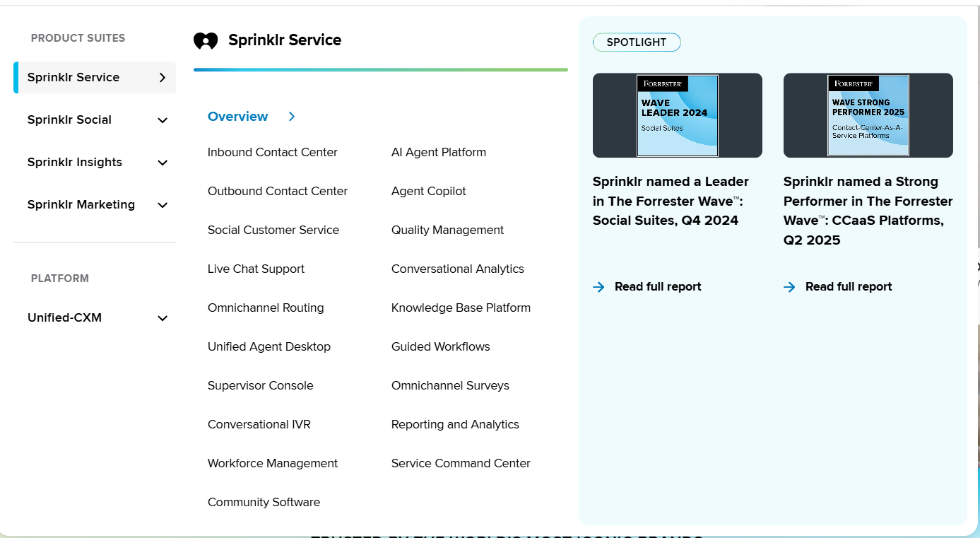Expand the Sprinklr Insights suite
Image resolution: width=980 pixels, height=538 pixels.
pyautogui.click(x=163, y=163)
